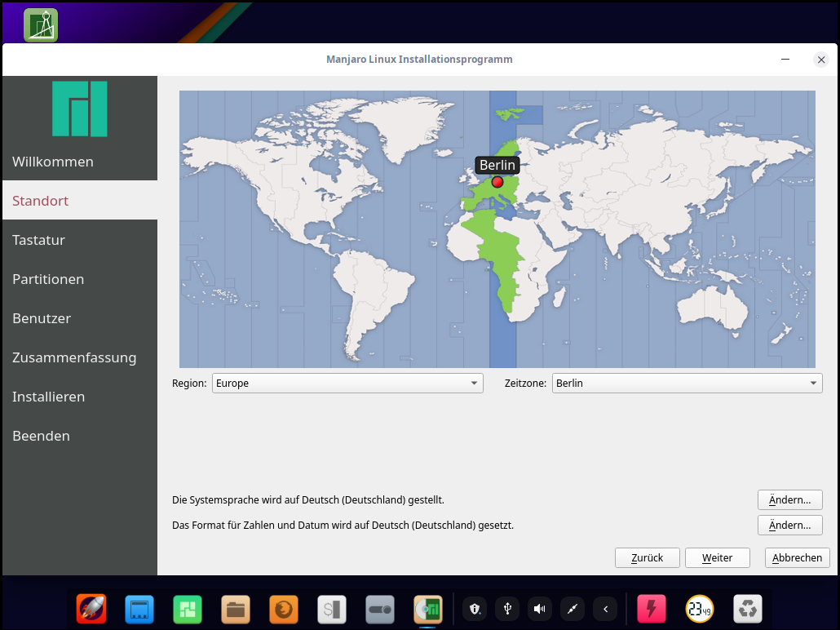Click Ändern for the system language
The height and width of the screenshot is (630, 840).
pos(789,499)
